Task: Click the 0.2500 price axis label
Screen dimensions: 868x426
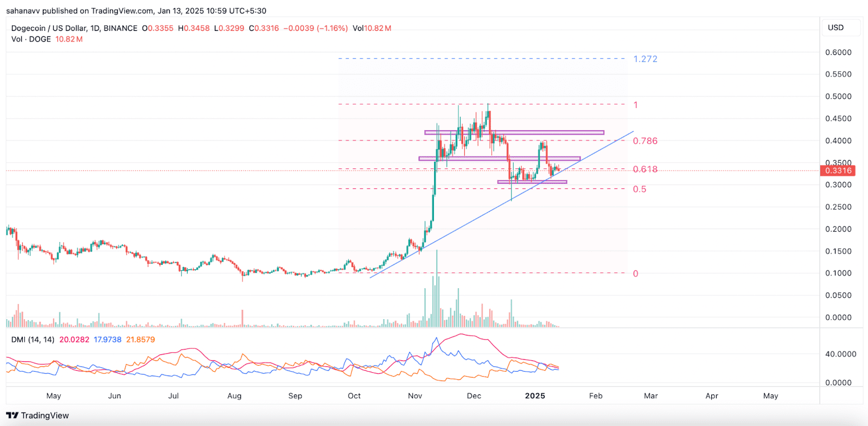Action: click(838, 207)
